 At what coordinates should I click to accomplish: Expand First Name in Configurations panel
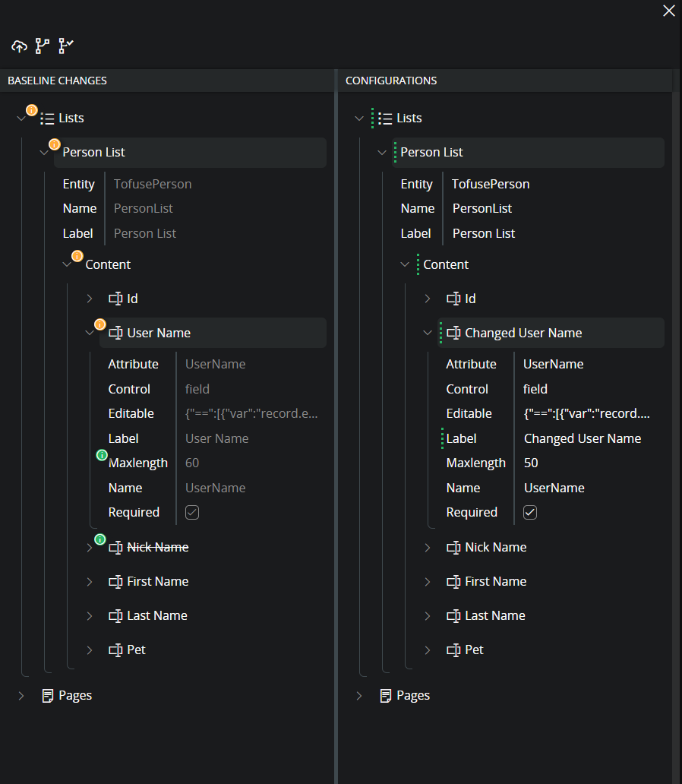(x=428, y=582)
